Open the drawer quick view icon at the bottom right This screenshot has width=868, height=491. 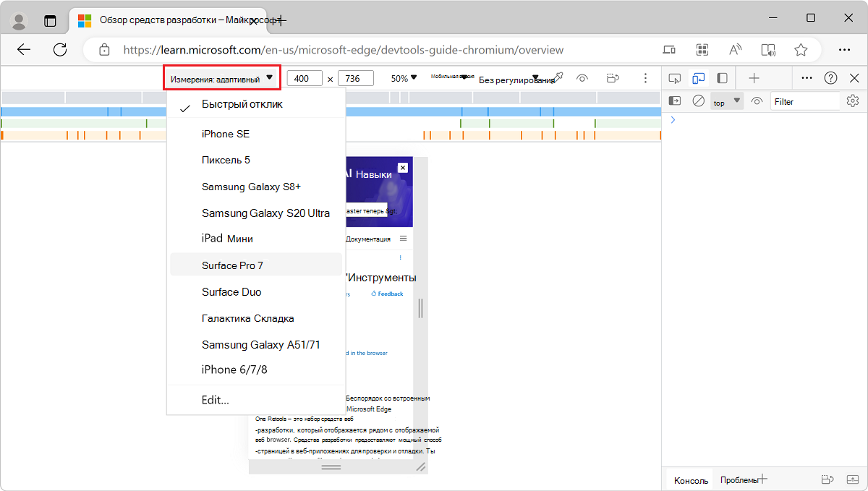(x=828, y=479)
